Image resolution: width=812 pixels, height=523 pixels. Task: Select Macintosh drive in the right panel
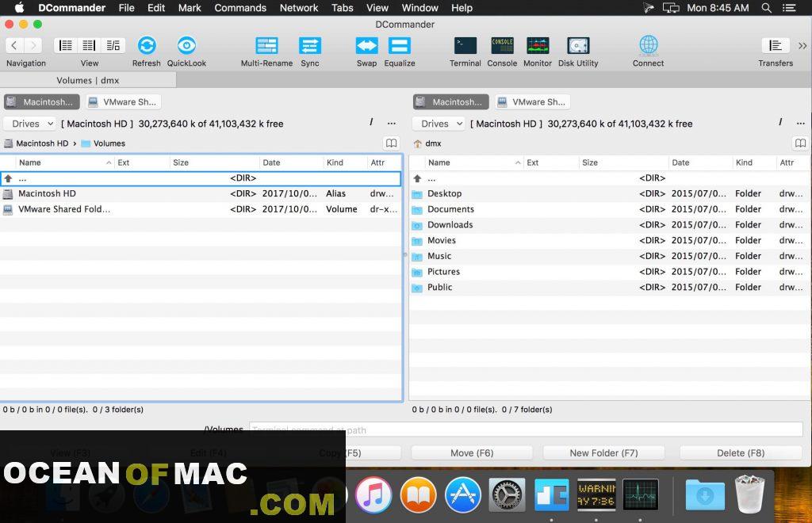pyautogui.click(x=451, y=102)
